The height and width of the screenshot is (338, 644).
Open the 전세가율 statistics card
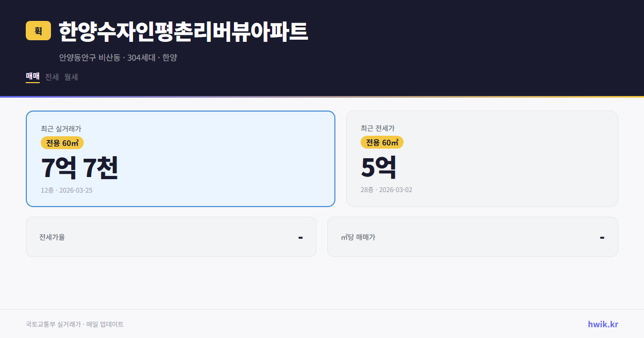[171, 237]
